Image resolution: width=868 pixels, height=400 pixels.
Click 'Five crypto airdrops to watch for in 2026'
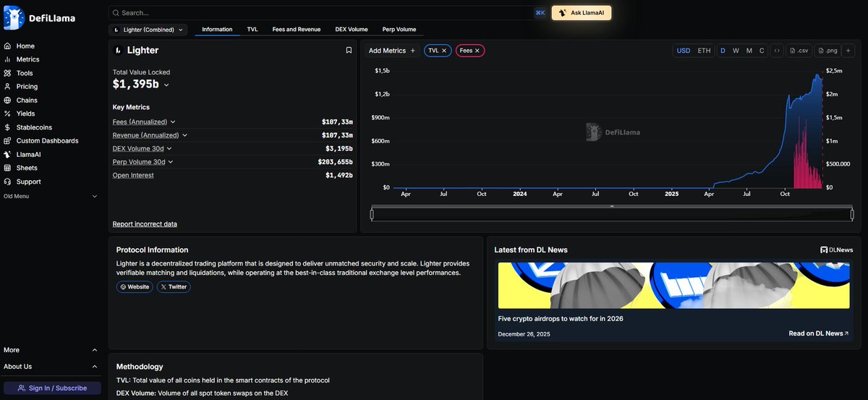point(561,319)
